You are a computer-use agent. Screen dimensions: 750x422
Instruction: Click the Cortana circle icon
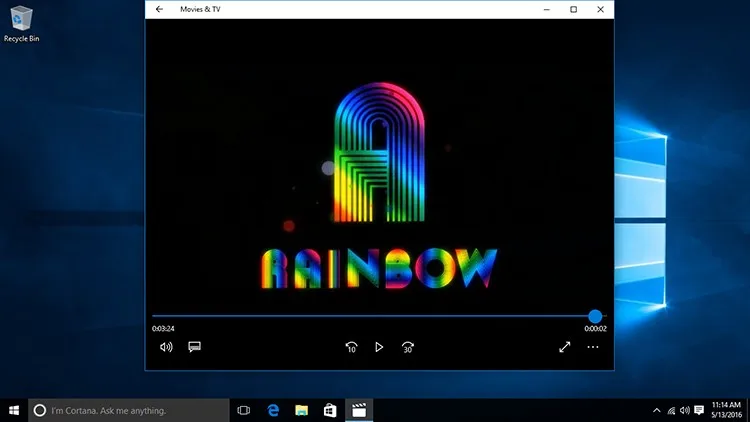40,410
